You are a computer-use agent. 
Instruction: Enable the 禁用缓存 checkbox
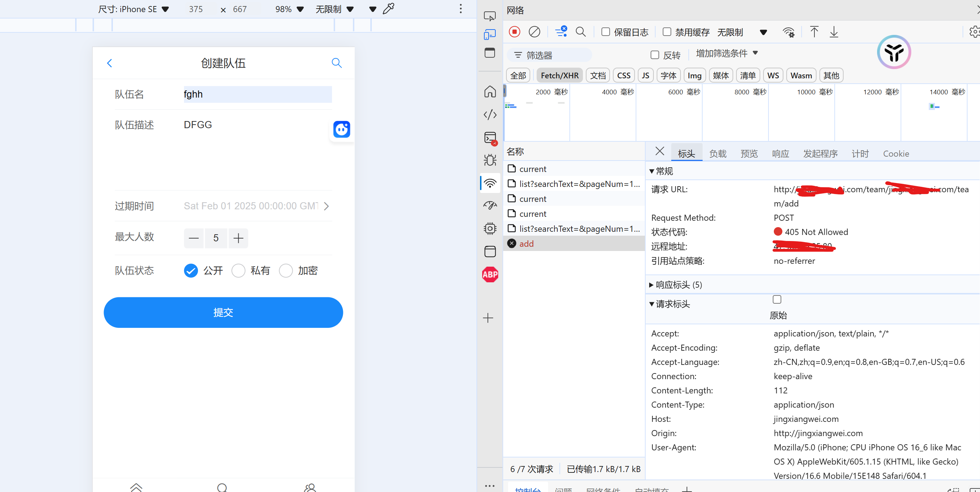[x=666, y=32]
